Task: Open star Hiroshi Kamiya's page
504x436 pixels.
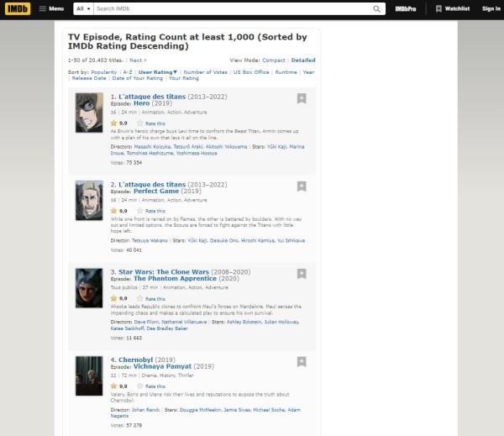Action: click(258, 240)
